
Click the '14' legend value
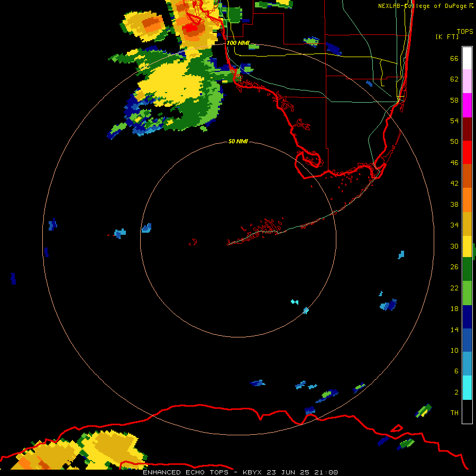[454, 329]
